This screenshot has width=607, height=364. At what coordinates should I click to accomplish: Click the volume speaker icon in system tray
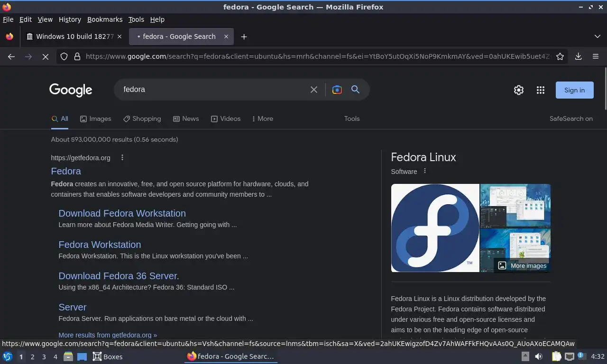tap(539, 356)
